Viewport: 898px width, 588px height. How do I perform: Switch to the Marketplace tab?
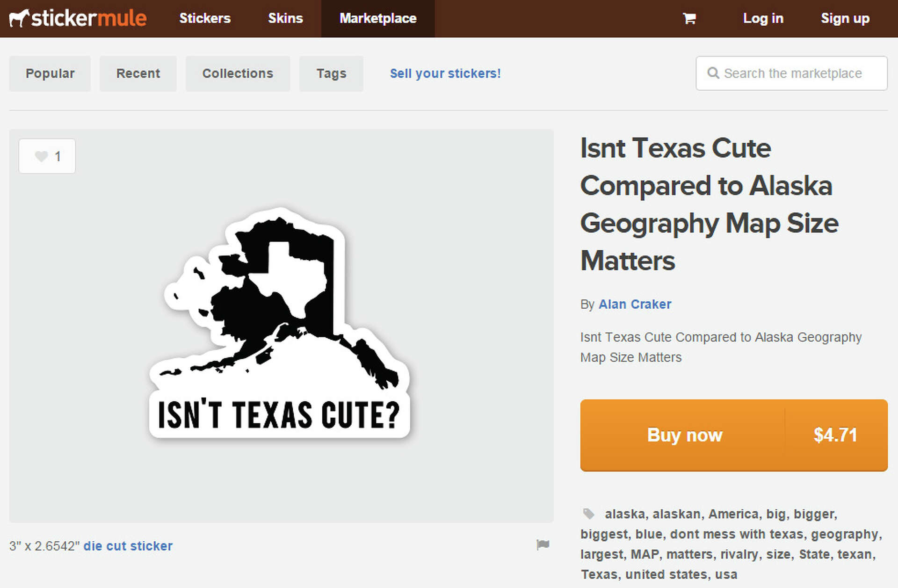pyautogui.click(x=378, y=18)
